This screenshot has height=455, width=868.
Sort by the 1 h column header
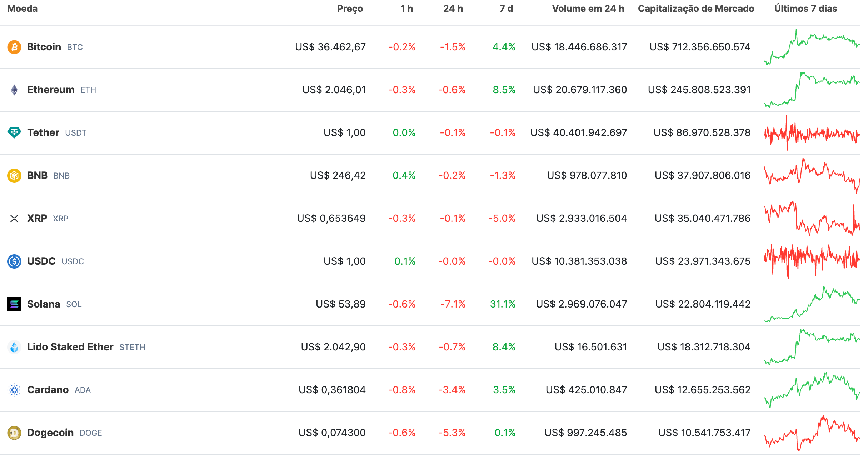coord(406,9)
